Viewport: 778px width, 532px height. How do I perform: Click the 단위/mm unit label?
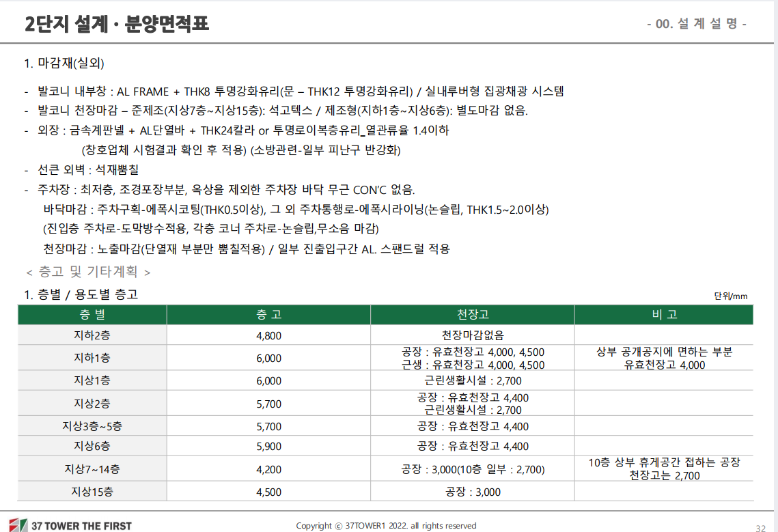pos(730,296)
